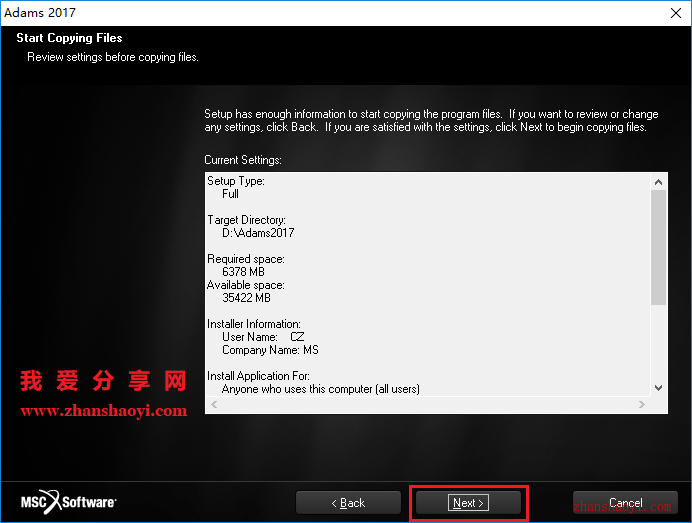The image size is (692, 523).
Task: Select the 'Company Name: MS' line
Action: 270,350
